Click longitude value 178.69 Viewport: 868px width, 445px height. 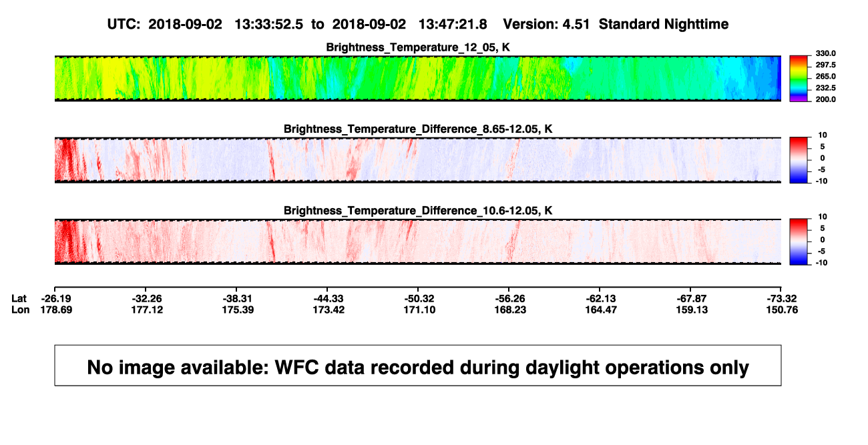point(56,310)
